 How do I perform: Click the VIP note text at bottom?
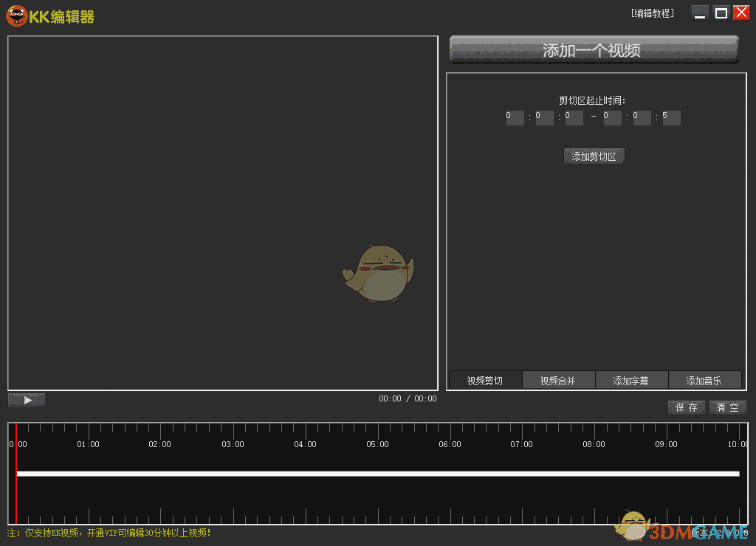(109, 533)
